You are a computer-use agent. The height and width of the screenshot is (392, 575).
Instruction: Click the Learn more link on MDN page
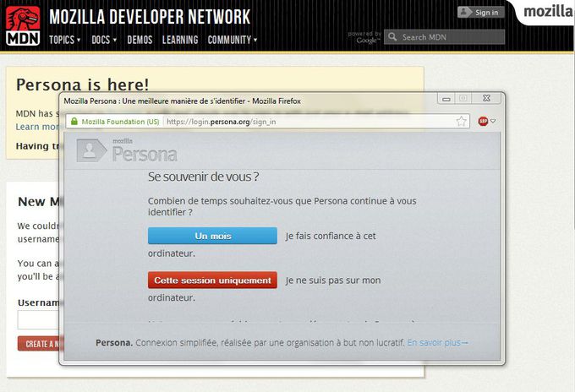[37, 127]
